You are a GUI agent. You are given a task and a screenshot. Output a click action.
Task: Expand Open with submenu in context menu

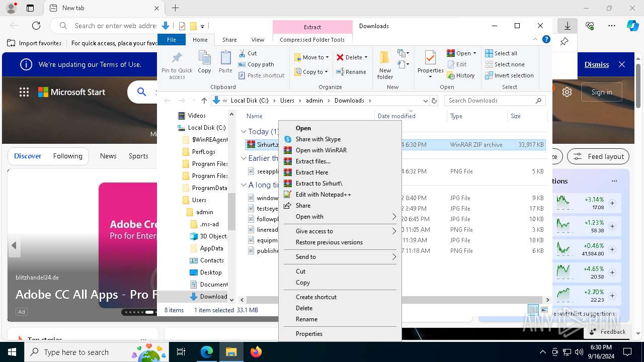coord(340,217)
